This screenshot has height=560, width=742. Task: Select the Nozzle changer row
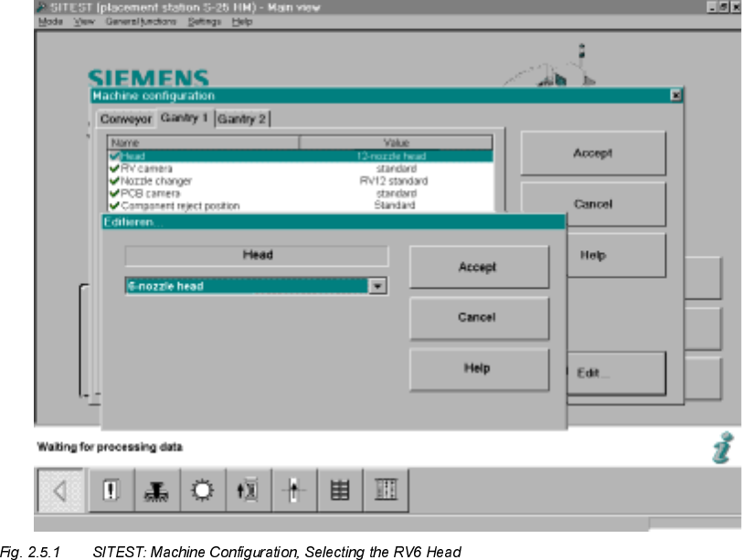[301, 181]
